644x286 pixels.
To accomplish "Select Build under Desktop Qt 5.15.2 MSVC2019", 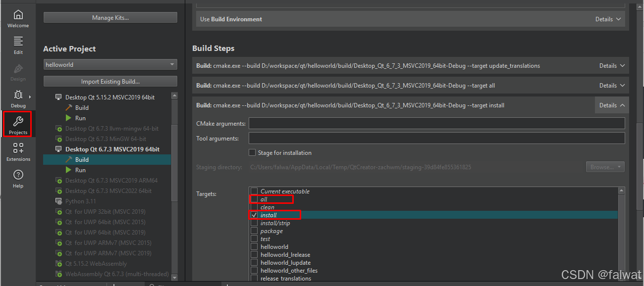I will [x=82, y=108].
